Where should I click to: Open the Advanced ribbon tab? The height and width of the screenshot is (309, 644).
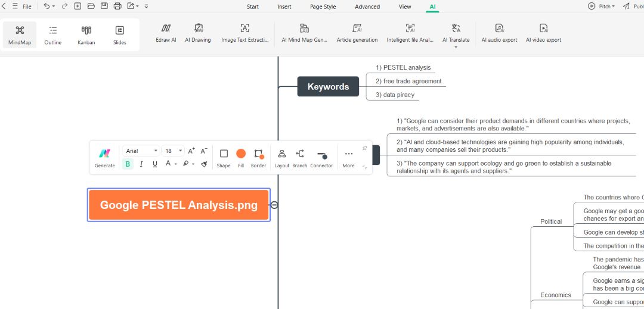click(367, 7)
